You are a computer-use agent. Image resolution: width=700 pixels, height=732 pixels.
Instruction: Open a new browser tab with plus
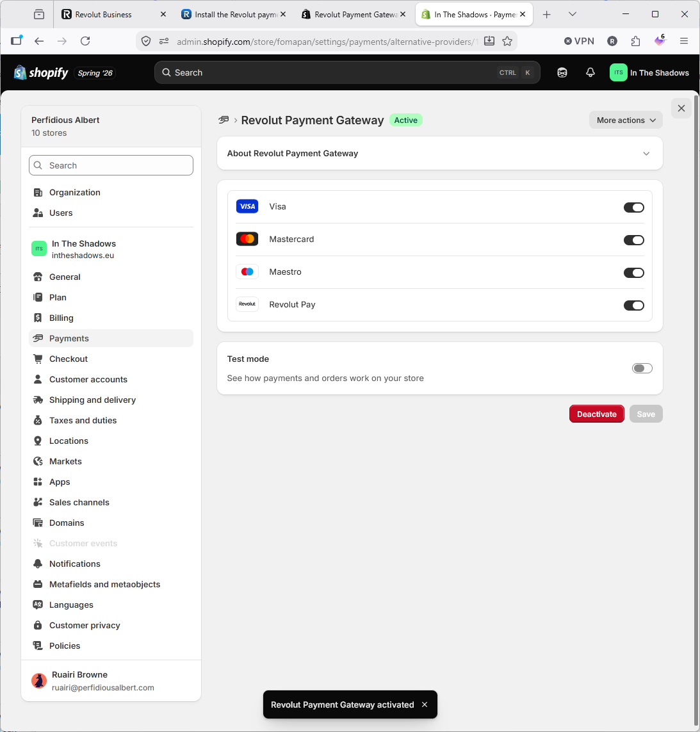[x=546, y=15]
